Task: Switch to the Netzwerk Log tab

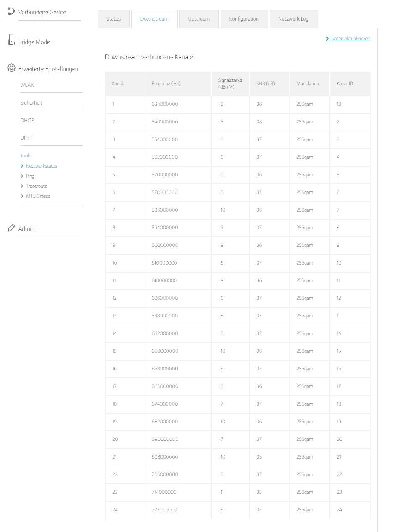Action: click(x=293, y=19)
